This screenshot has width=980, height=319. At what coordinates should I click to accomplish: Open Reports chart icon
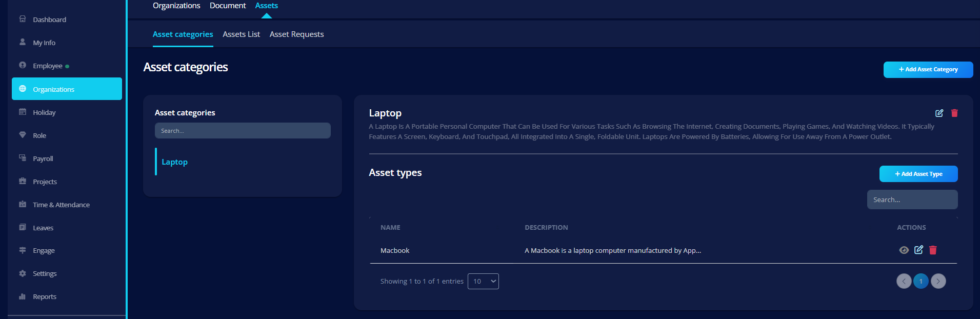[23, 296]
